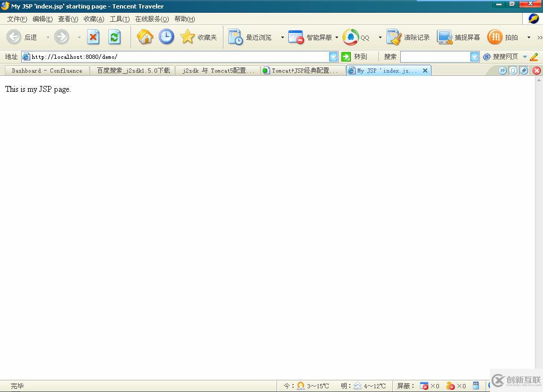This screenshot has height=392, width=543.
Task: Expand the search box dropdown
Action: pyautogui.click(x=475, y=57)
